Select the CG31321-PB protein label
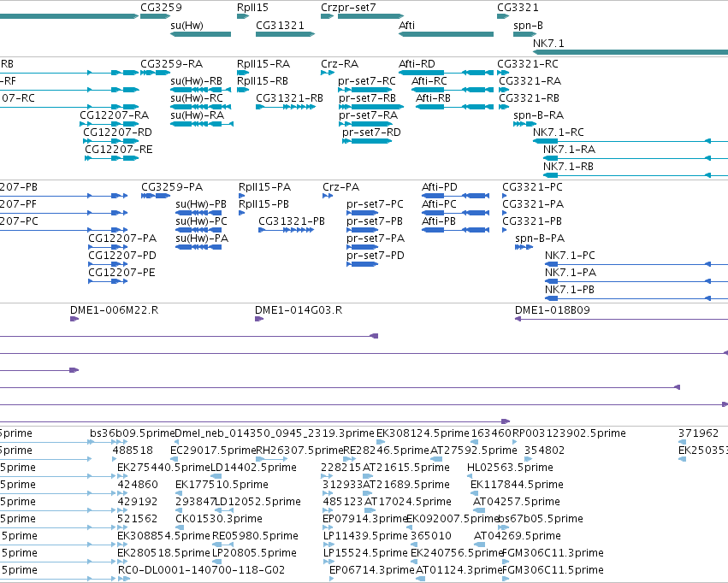This screenshot has width=728, height=583. click(x=292, y=221)
